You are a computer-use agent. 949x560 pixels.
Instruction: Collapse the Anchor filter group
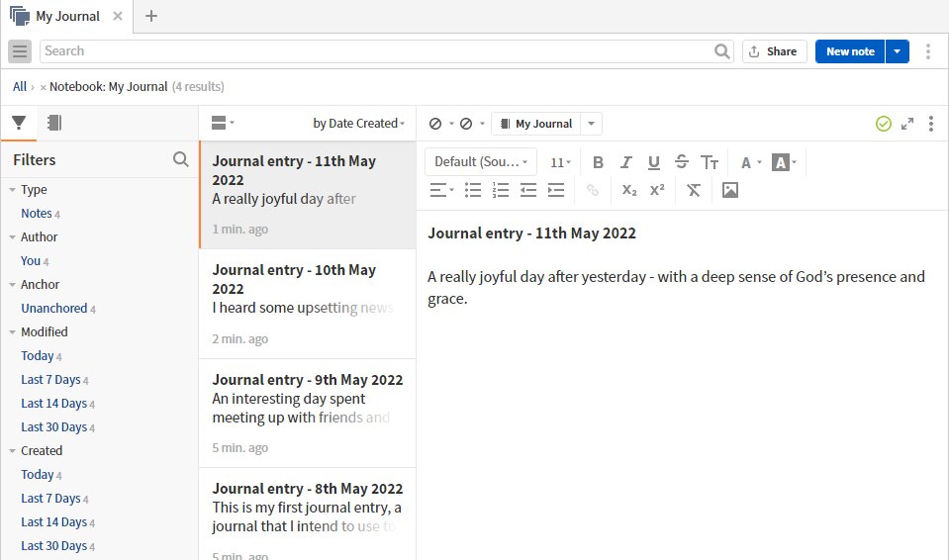(12, 285)
